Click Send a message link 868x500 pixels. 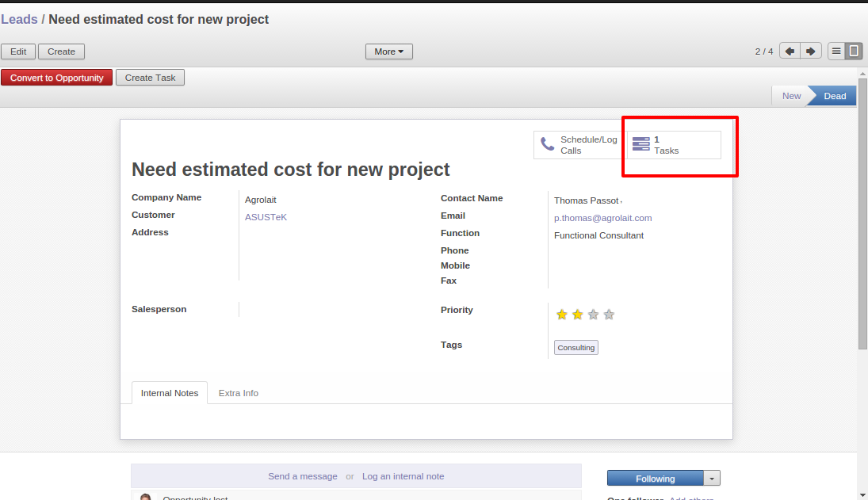tap(303, 476)
